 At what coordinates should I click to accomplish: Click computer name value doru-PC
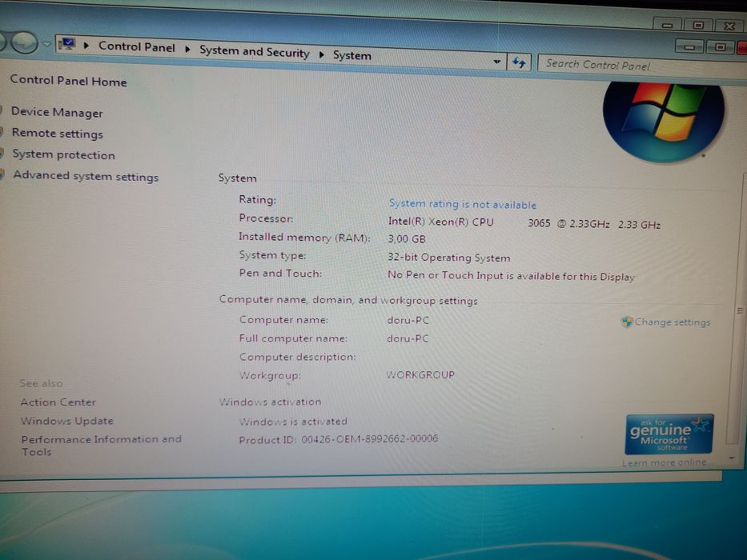tap(408, 321)
